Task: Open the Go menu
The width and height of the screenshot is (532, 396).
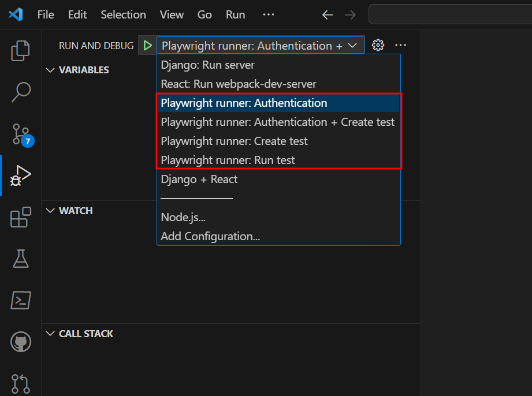Action: click(x=204, y=14)
